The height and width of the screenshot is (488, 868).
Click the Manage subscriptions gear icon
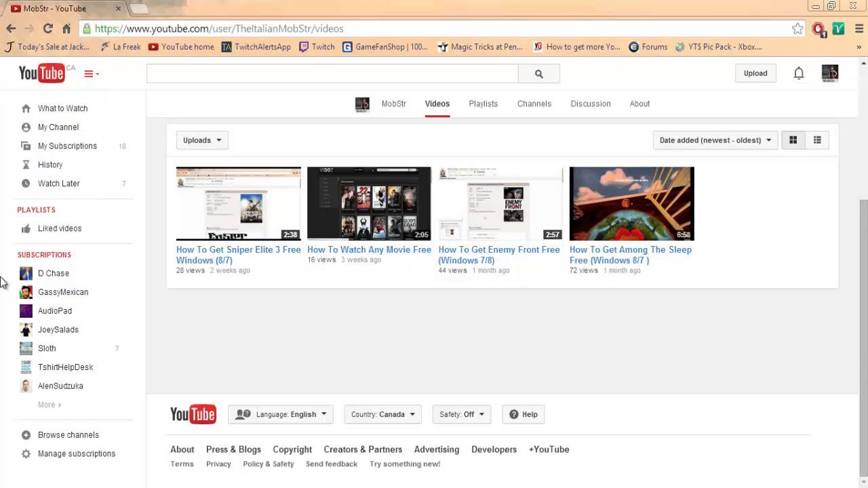(x=26, y=454)
